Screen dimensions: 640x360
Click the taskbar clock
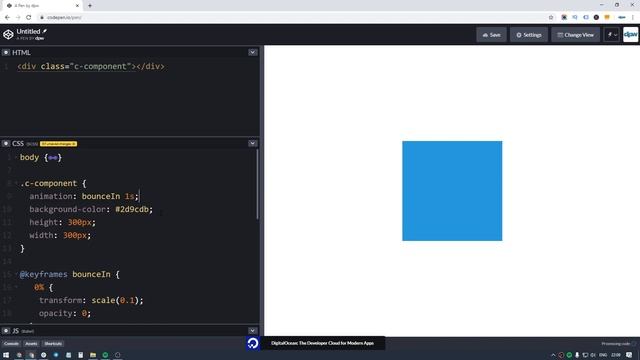[616, 355]
